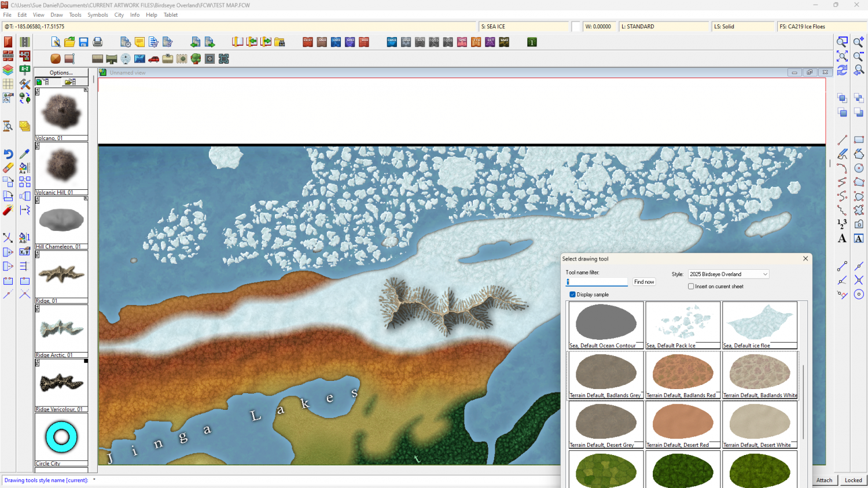
Task: Enable Insert on current sheet checkbox
Action: coord(691,287)
